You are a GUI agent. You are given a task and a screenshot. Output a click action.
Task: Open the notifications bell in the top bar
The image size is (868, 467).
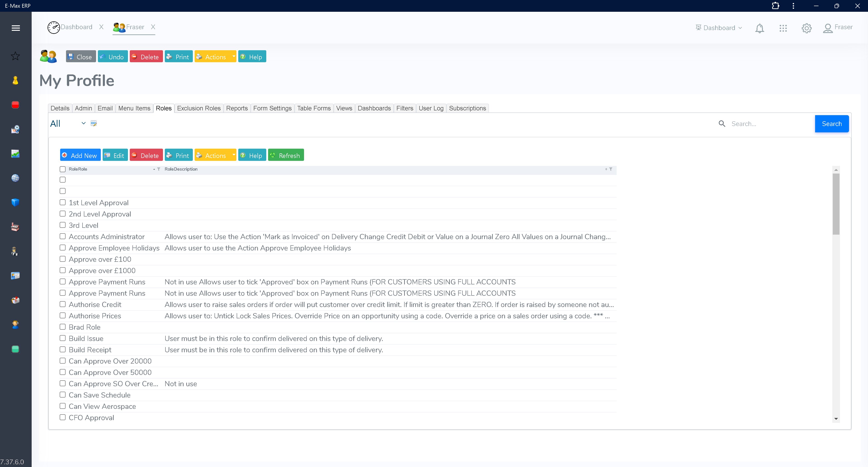pos(759,28)
